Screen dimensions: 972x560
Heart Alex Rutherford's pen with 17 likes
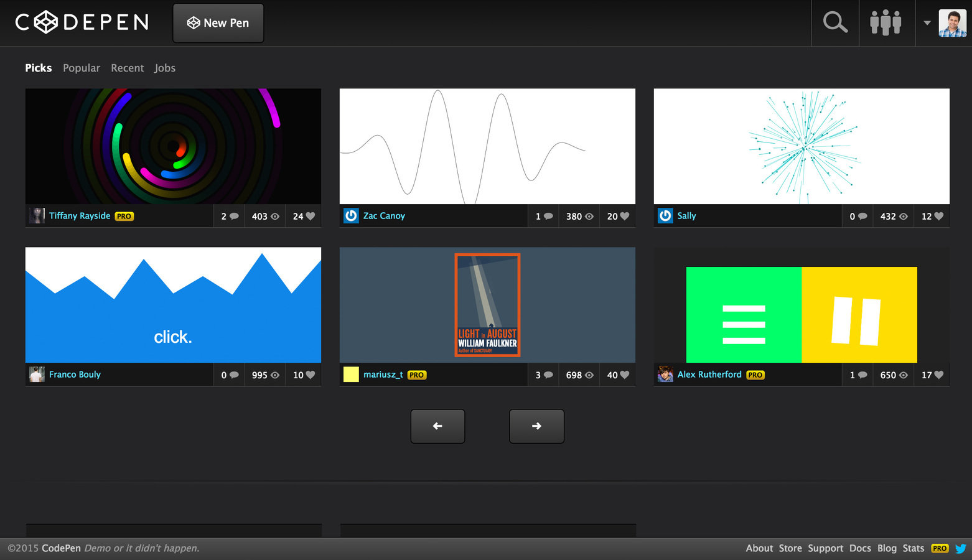click(x=932, y=375)
